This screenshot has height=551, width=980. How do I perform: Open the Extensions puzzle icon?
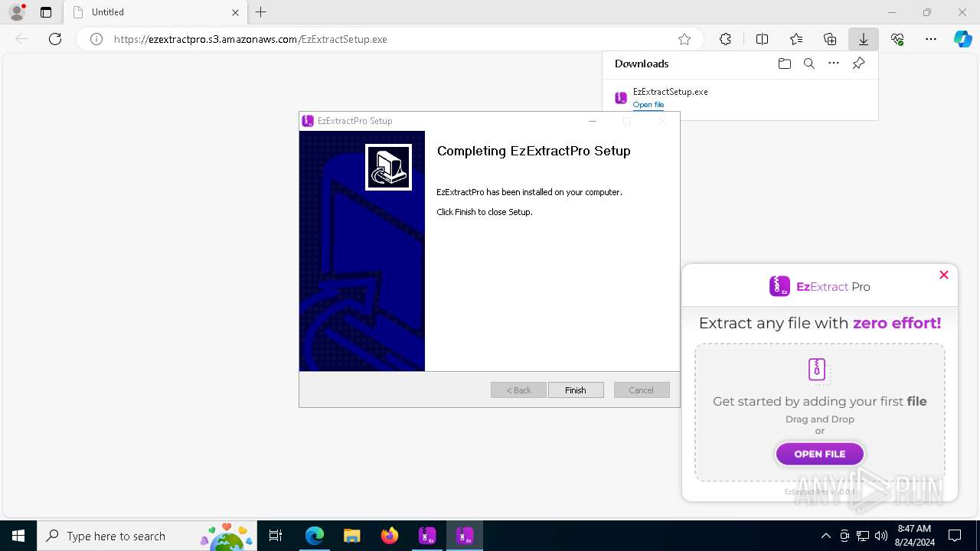click(x=725, y=39)
